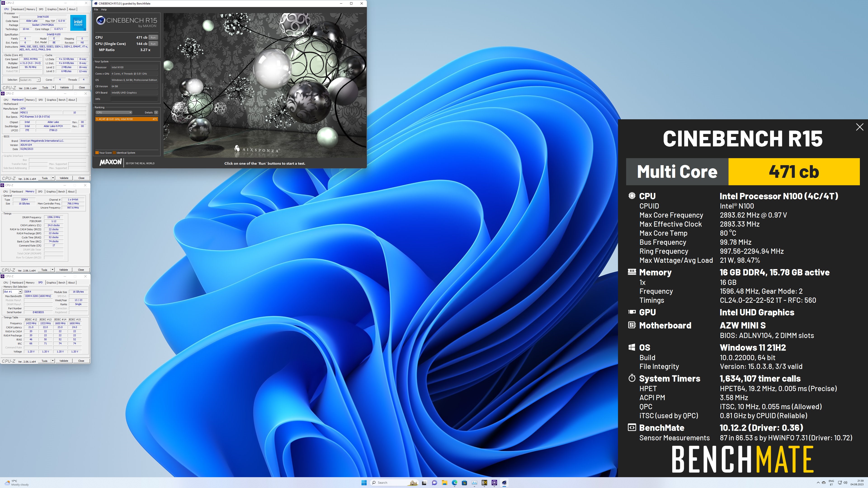Open the Windows Start menu

364,483
